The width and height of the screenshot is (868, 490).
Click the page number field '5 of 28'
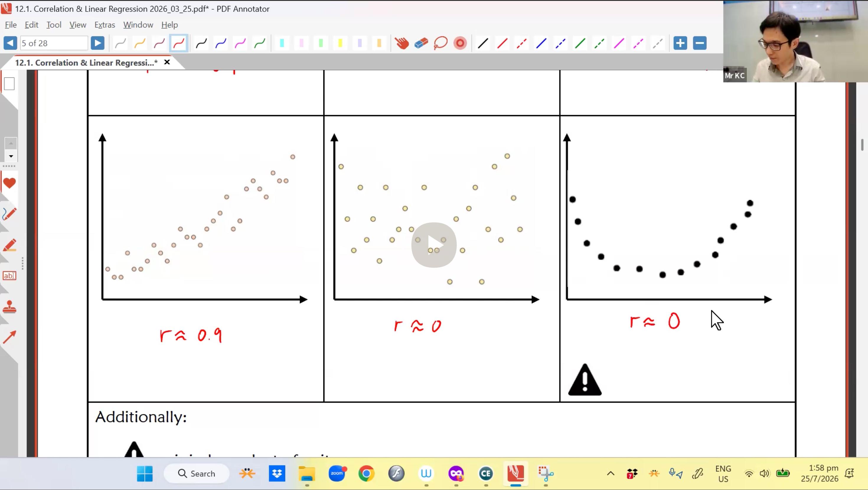point(54,43)
